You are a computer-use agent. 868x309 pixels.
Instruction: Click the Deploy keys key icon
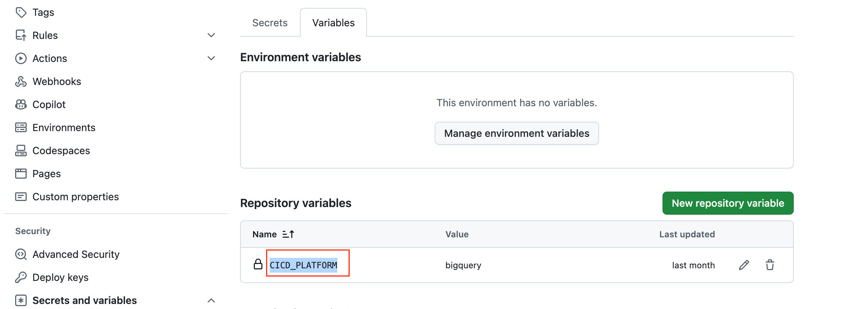21,277
